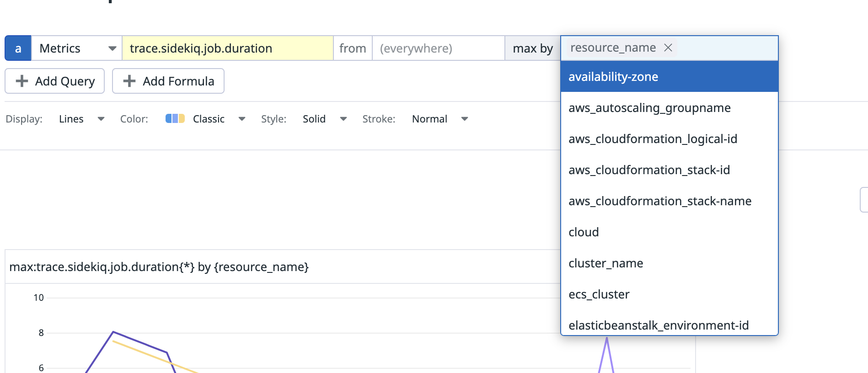Remove the resource_name tag with its X

668,48
